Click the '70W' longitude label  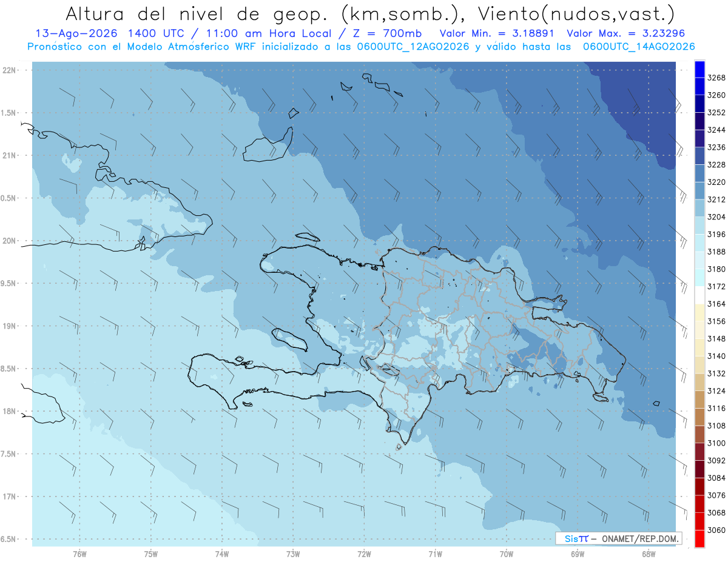tap(506, 554)
